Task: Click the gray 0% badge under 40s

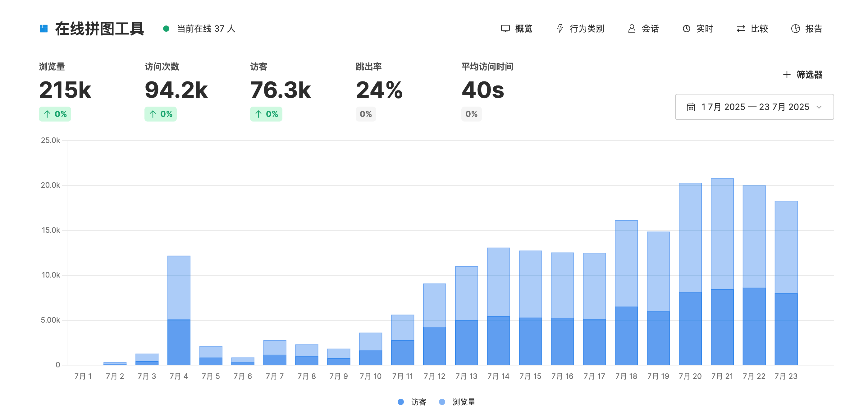Action: coord(471,114)
